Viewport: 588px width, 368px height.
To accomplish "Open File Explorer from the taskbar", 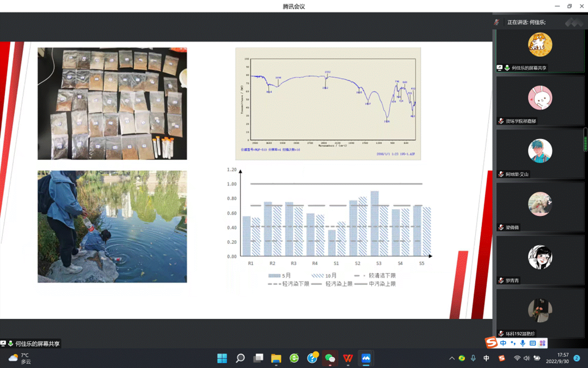I will 276,358.
